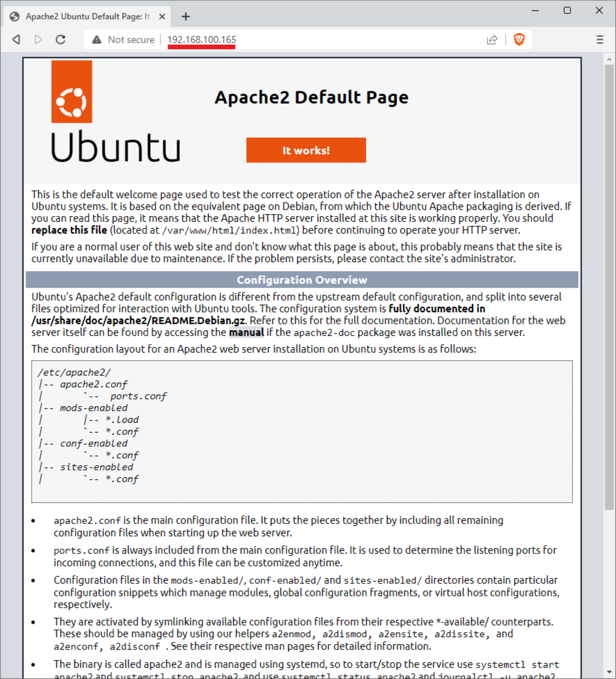The height and width of the screenshot is (679, 616).
Task: Select the Apache2 Ubuntu Default Page tab
Action: (x=87, y=17)
